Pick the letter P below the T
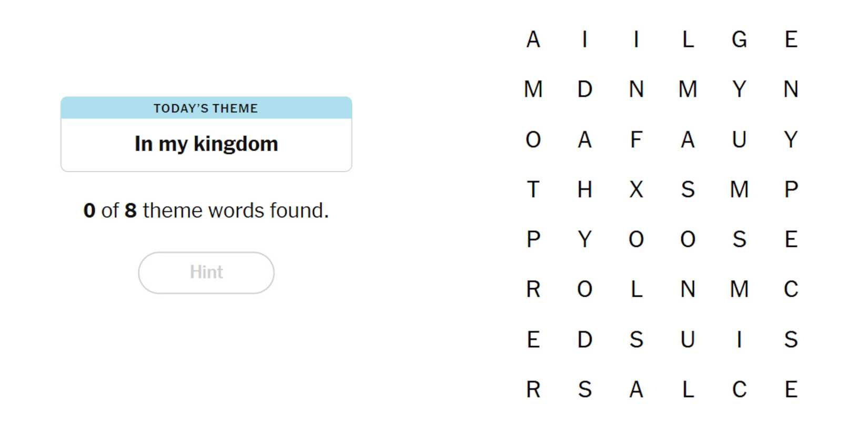This screenshot has height=434, width=868. pos(533,239)
